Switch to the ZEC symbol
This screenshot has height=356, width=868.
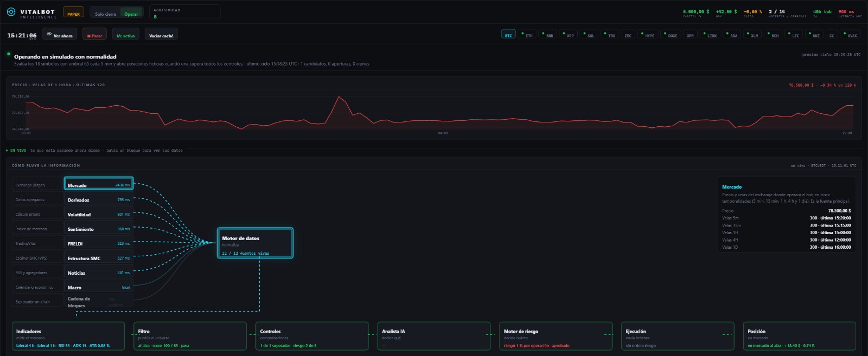tap(628, 35)
